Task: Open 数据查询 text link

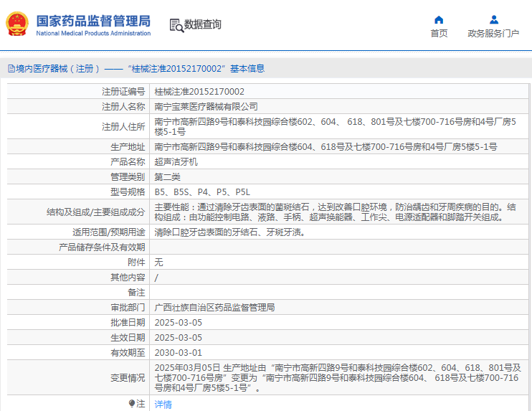Action: pos(203,24)
